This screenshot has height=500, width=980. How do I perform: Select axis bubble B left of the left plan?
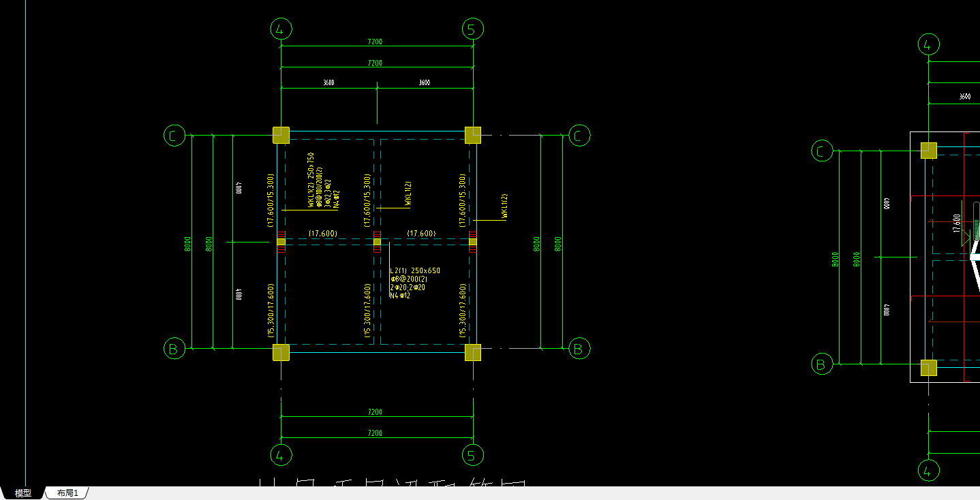click(x=174, y=349)
